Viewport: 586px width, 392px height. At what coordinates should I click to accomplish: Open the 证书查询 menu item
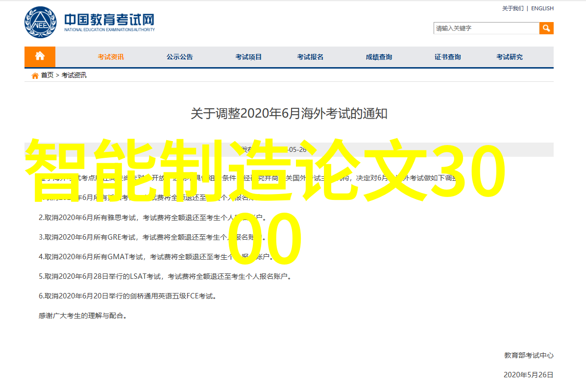point(448,57)
